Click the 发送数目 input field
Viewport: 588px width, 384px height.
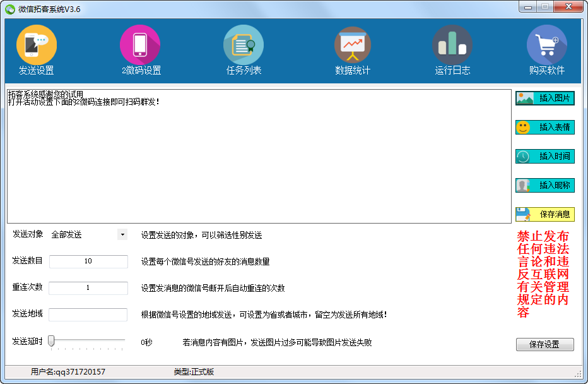[x=88, y=261]
